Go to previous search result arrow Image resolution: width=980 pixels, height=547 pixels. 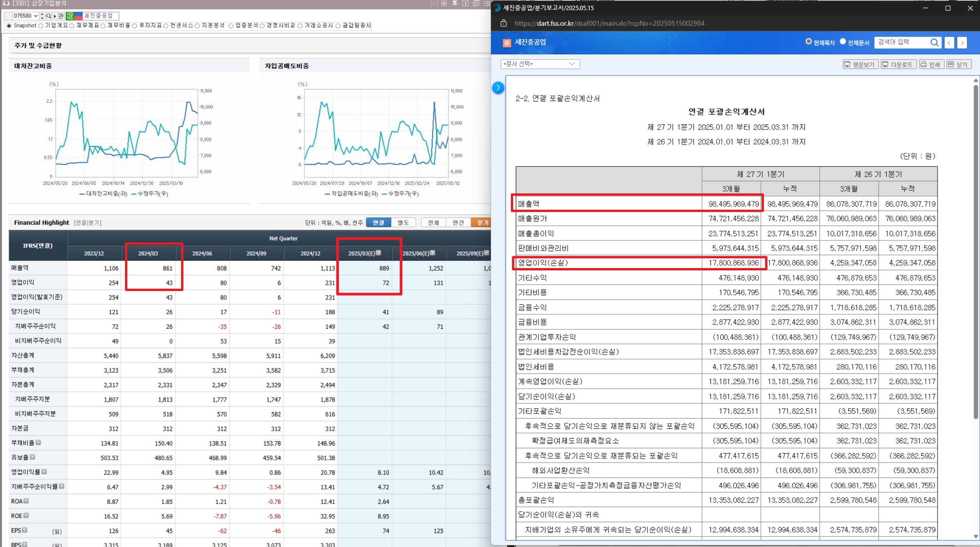pyautogui.click(x=949, y=43)
